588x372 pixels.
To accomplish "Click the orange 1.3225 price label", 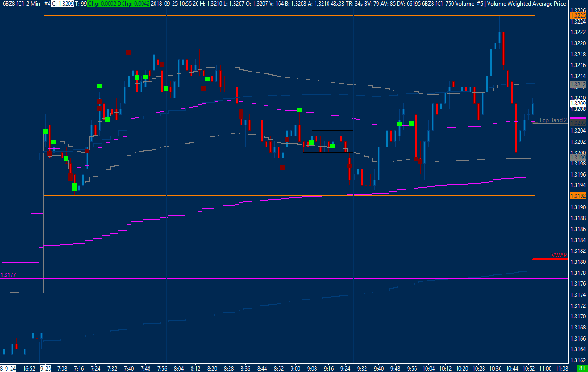I will tap(578, 15).
